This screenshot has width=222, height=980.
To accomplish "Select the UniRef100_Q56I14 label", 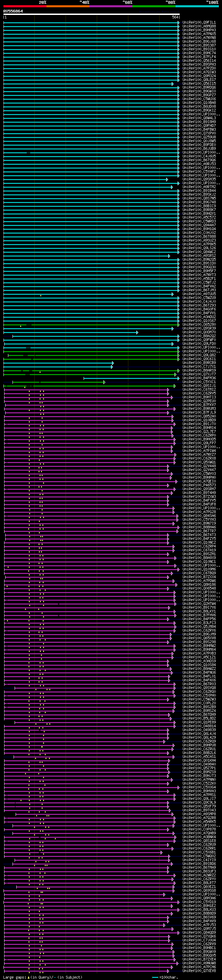I will click(x=199, y=60).
